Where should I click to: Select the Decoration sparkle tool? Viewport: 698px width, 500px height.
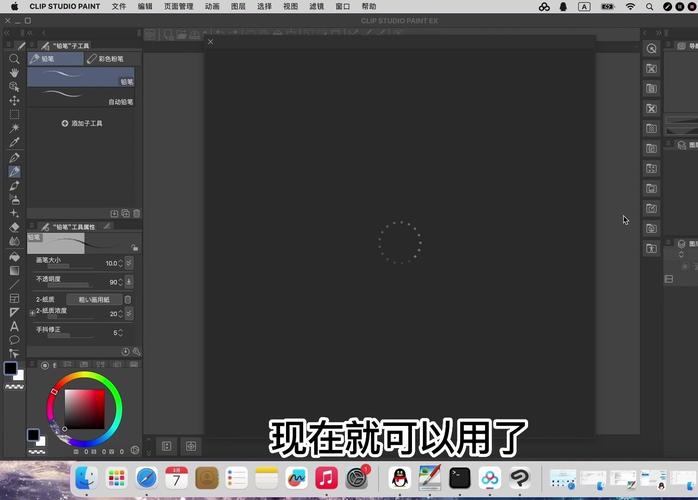pyautogui.click(x=14, y=213)
